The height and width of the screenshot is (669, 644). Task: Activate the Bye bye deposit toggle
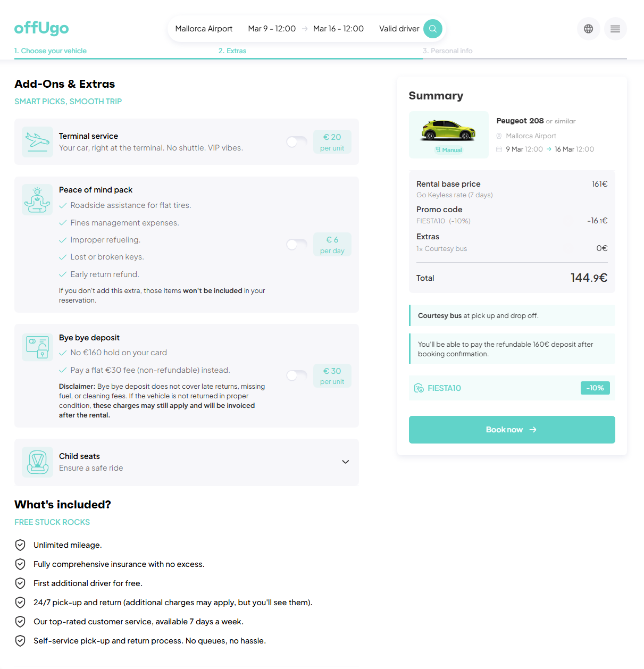296,375
